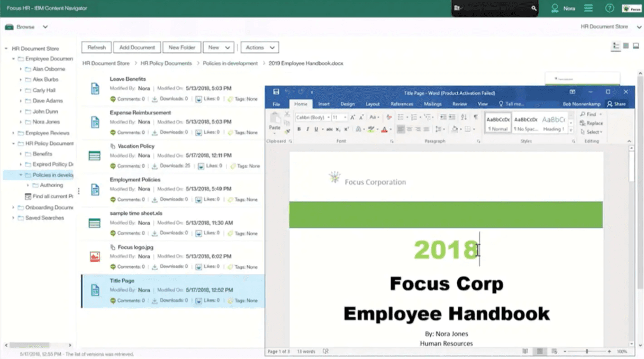Viewport: 644px width, 359px height.
Task: Click the Paste icon in the Clipboard group
Action: 275,122
